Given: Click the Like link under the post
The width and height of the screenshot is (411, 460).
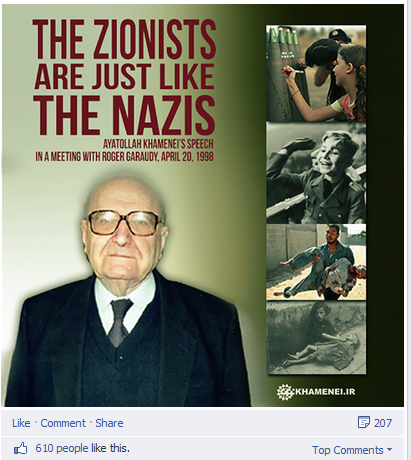Looking at the screenshot, I should (x=21, y=423).
